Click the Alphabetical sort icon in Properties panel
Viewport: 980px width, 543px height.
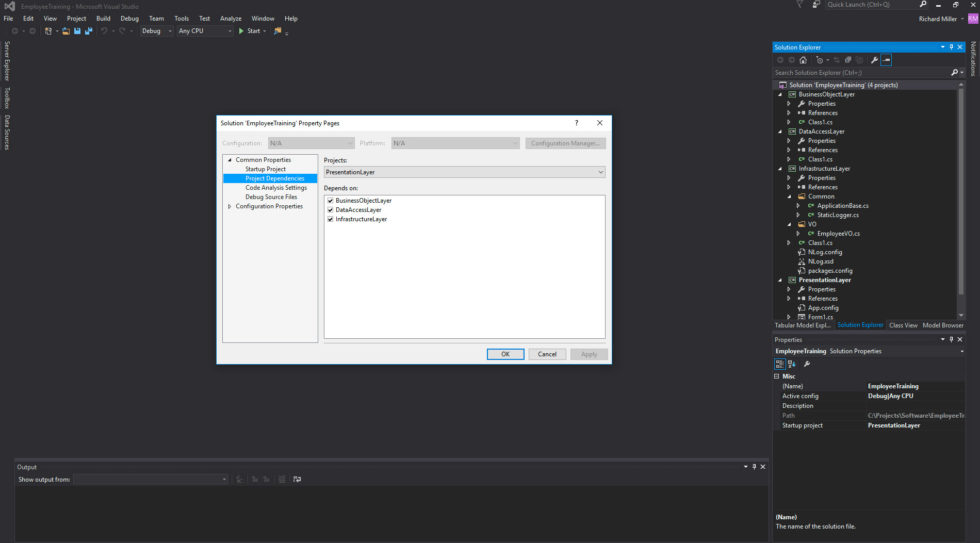pyautogui.click(x=792, y=364)
